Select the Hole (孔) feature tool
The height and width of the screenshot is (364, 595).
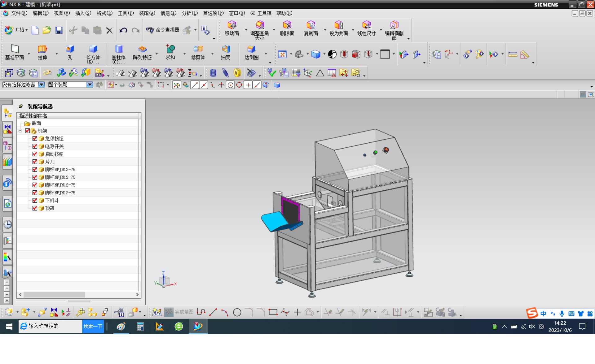[x=70, y=49]
